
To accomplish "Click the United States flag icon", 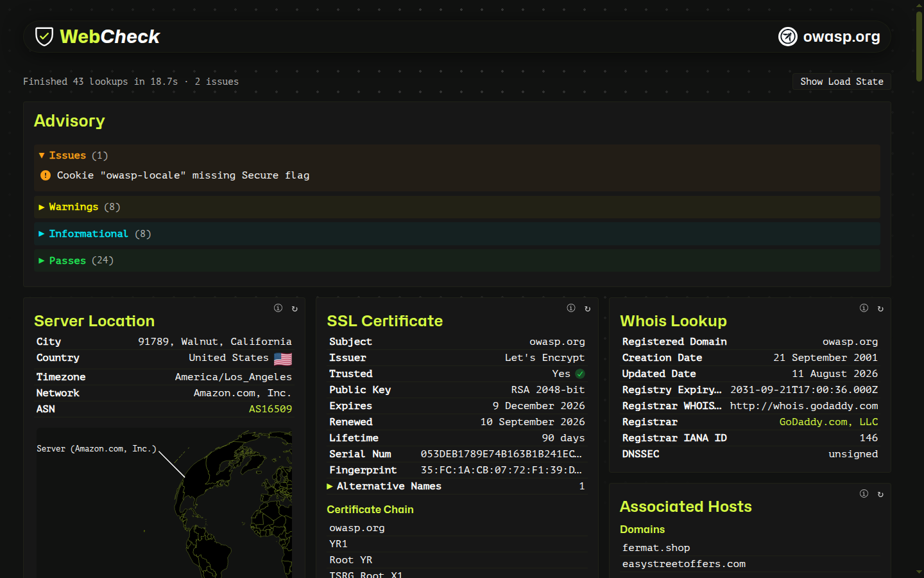I will pyautogui.click(x=283, y=358).
